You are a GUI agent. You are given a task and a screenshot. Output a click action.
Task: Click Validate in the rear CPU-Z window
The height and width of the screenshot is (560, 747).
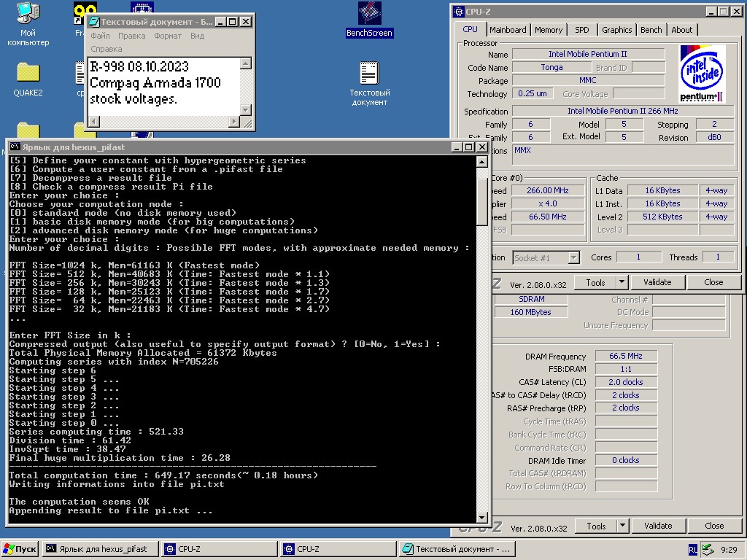tap(658, 526)
